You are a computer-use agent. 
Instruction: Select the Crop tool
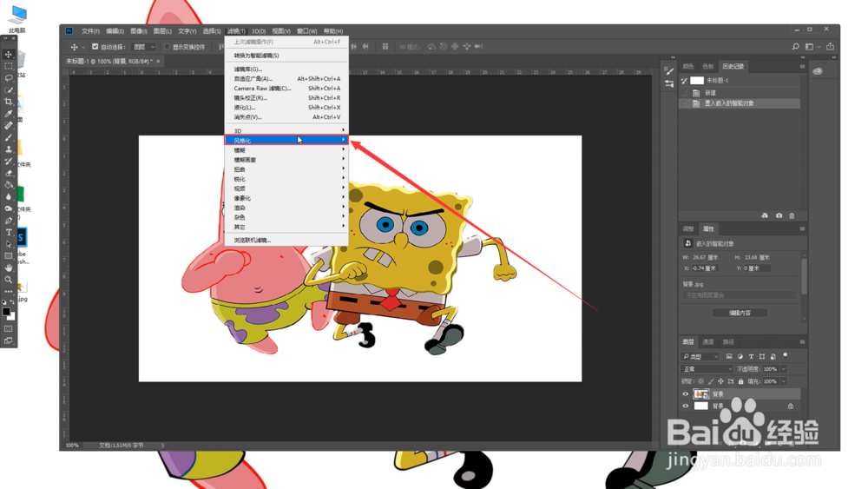[x=9, y=102]
